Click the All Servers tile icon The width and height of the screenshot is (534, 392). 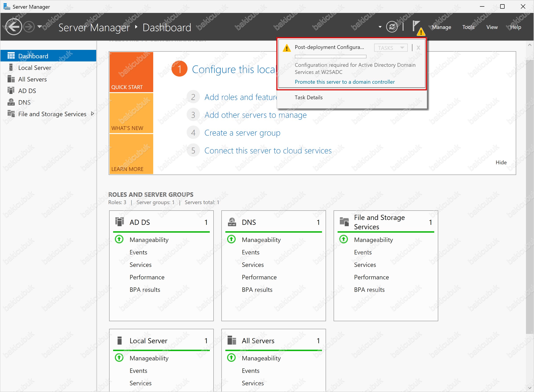(x=232, y=340)
